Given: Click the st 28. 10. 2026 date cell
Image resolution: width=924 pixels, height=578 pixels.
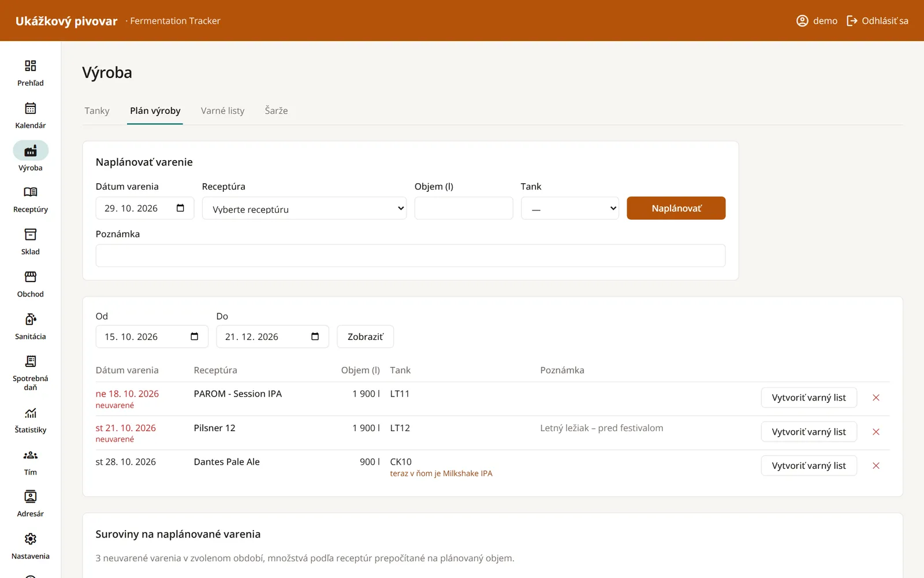Looking at the screenshot, I should 126,462.
